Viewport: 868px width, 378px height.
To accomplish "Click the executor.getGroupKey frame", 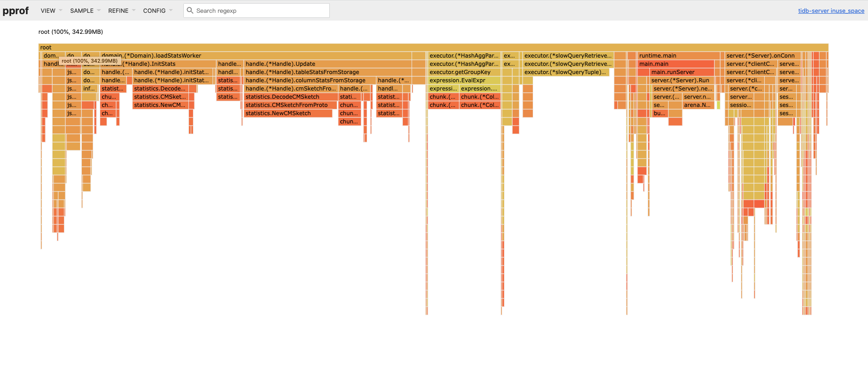I will click(x=464, y=72).
